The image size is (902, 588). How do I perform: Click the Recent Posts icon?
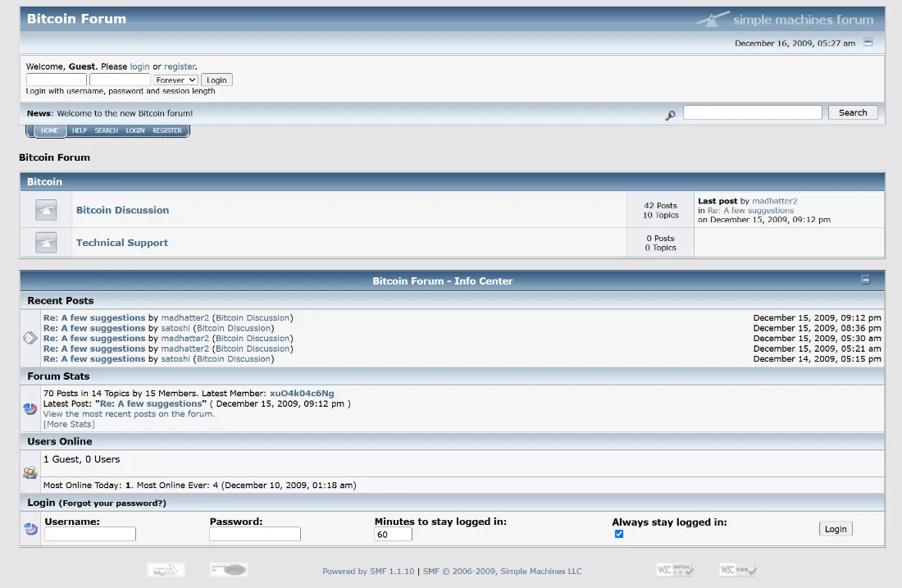click(x=30, y=338)
